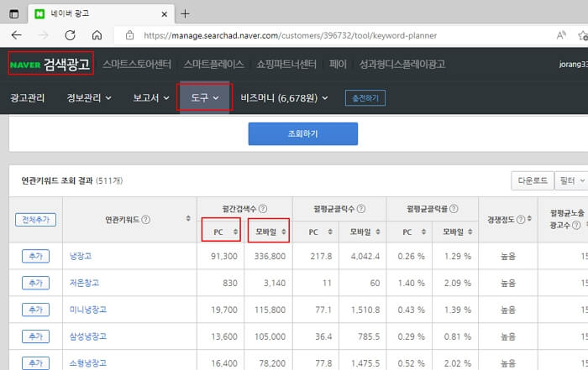Open tab actions menu icon
The image size is (588, 370).
click(14, 14)
